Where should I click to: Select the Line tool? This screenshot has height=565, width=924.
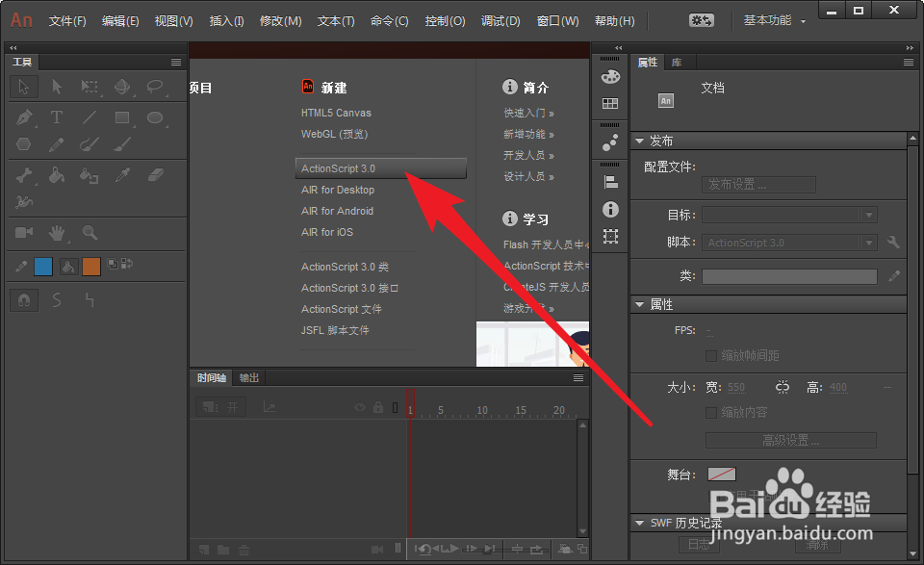pos(90,117)
